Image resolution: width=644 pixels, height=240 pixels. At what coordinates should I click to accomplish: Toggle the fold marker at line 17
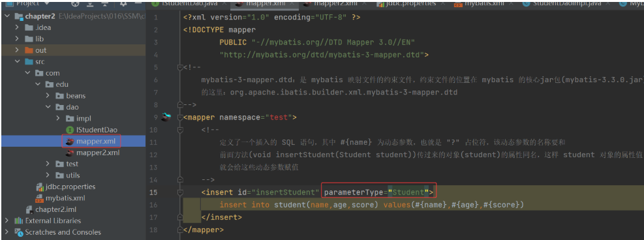coord(180,217)
